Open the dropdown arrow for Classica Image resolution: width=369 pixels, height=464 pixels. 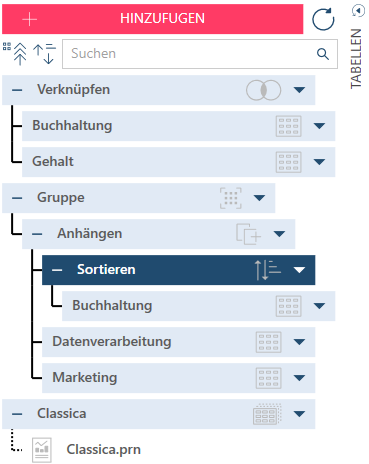[x=299, y=414]
